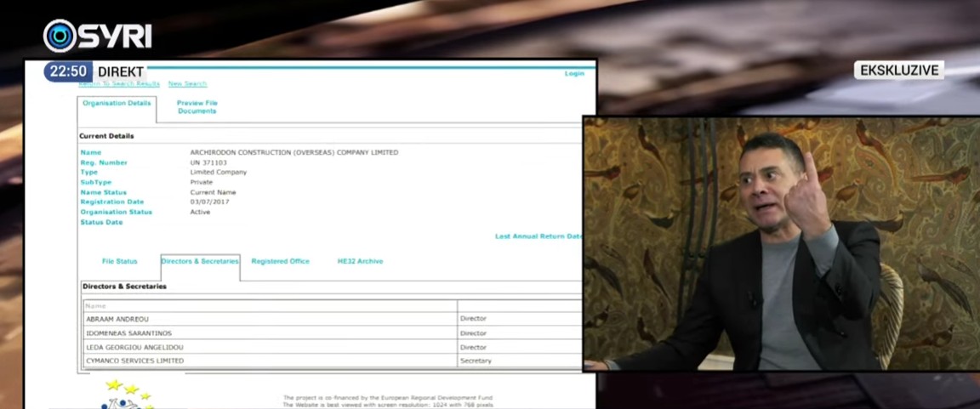Screen dimensions: 980x409
Task: Select the Directors & Secretaries tab
Action: [x=200, y=261]
